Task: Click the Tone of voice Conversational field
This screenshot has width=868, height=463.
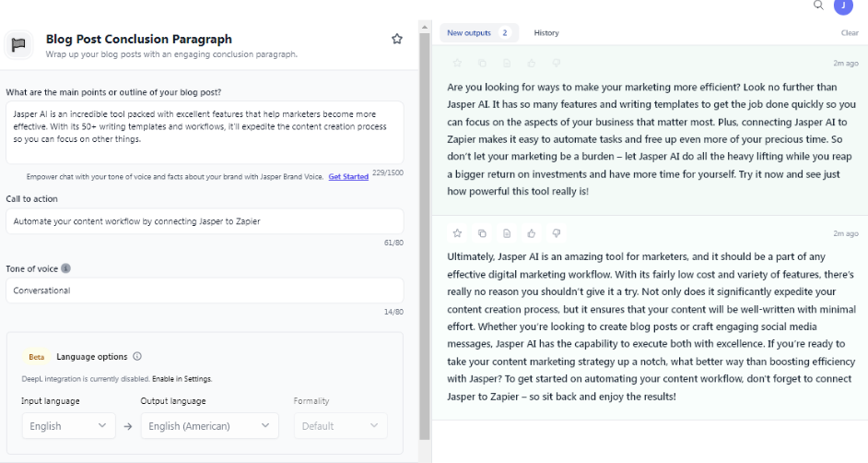Action: tap(205, 291)
